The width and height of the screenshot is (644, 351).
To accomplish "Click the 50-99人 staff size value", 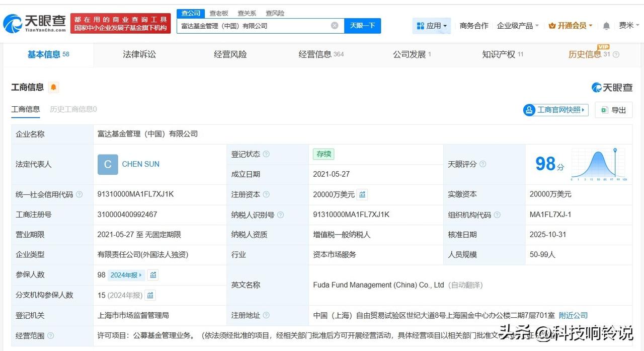I will tap(542, 255).
